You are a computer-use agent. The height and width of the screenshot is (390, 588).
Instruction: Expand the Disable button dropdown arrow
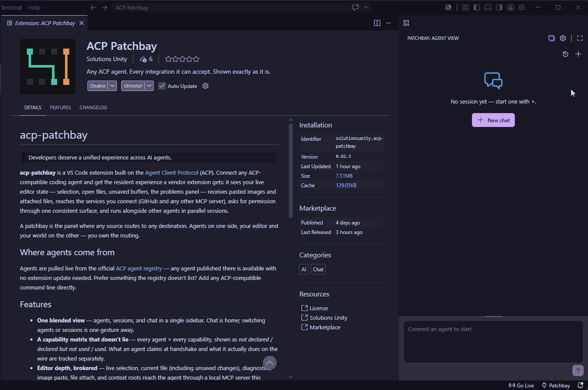113,86
